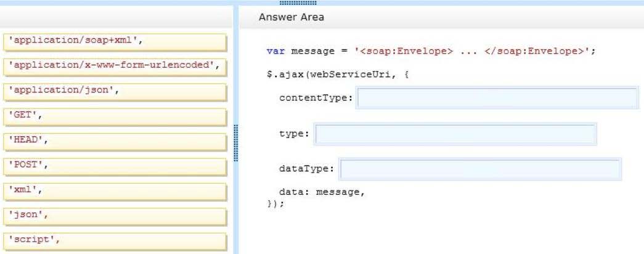The image size is (644, 254).
Task: Select the 'application/x-www-form-urlencoded' block
Action: click(x=115, y=67)
